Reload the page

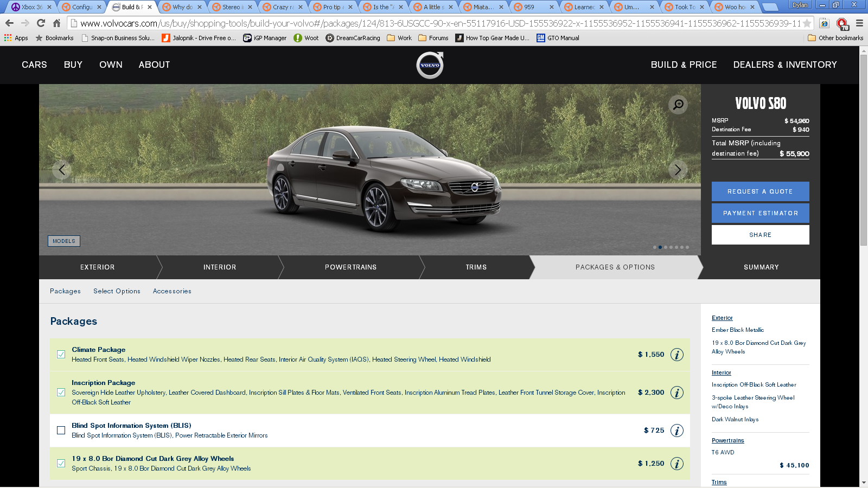pos(41,23)
